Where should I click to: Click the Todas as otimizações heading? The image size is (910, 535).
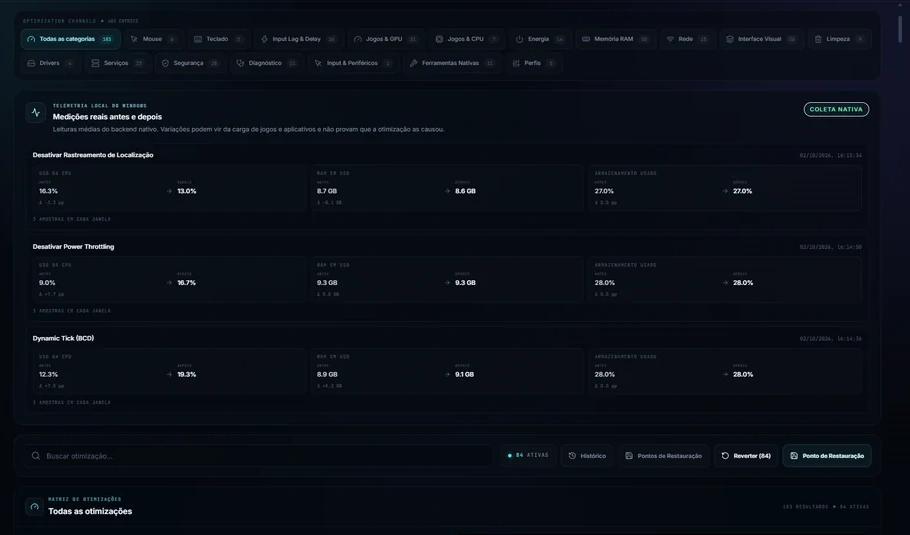(x=90, y=511)
